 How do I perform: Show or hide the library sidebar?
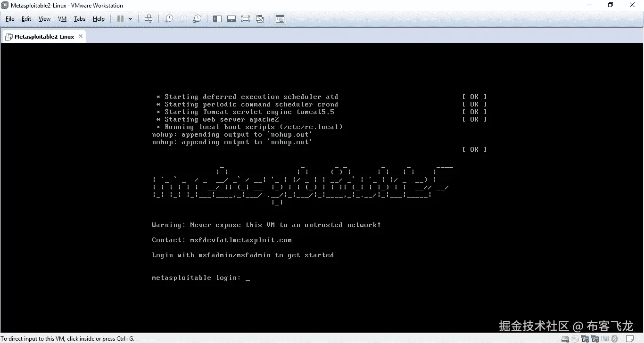coord(217,19)
